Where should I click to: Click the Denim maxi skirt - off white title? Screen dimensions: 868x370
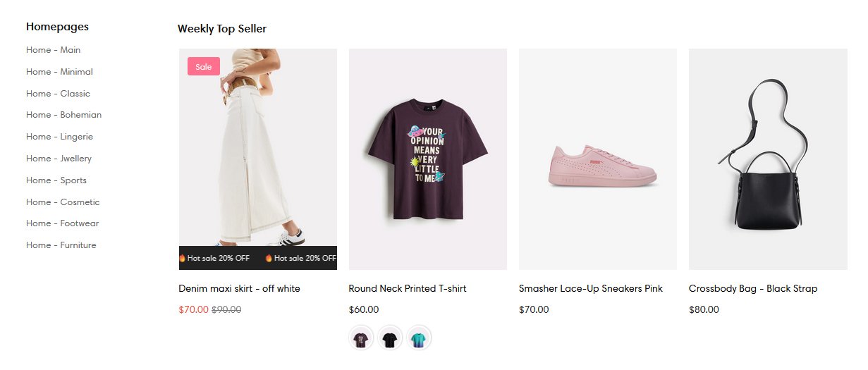pyautogui.click(x=239, y=288)
